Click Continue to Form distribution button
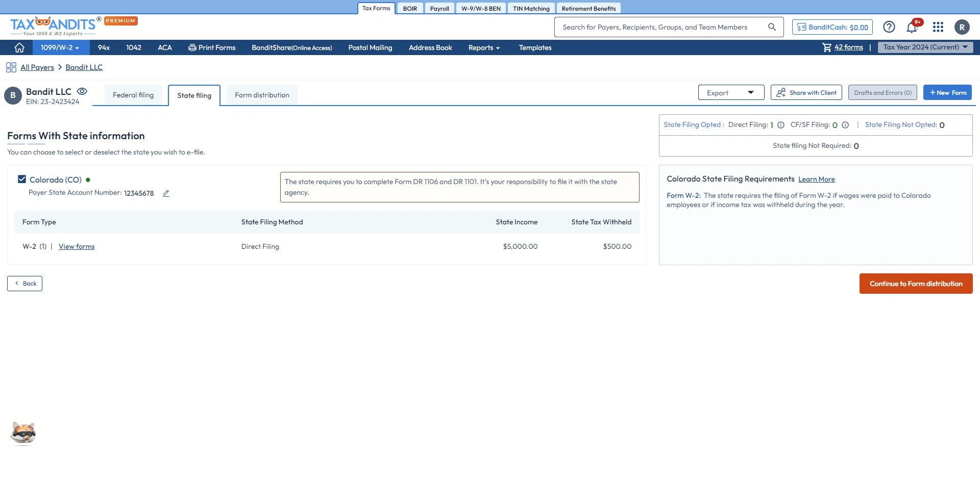This screenshot has width=980, height=485. pos(916,284)
